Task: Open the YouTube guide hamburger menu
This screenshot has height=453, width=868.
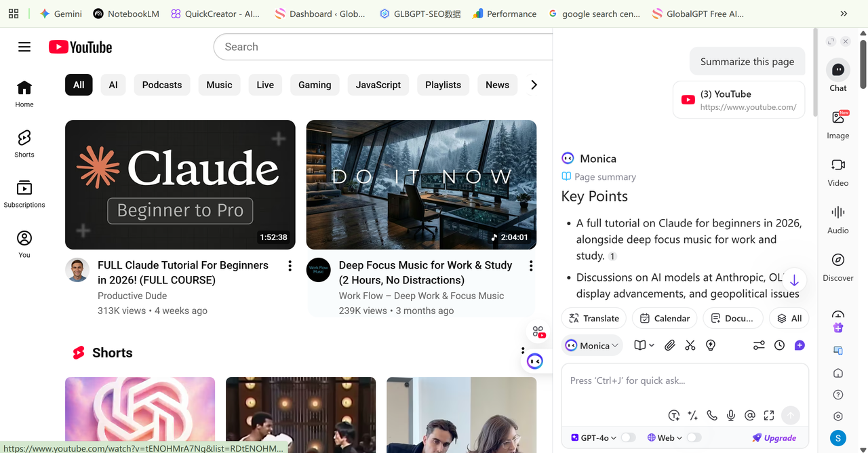Action: click(x=24, y=47)
